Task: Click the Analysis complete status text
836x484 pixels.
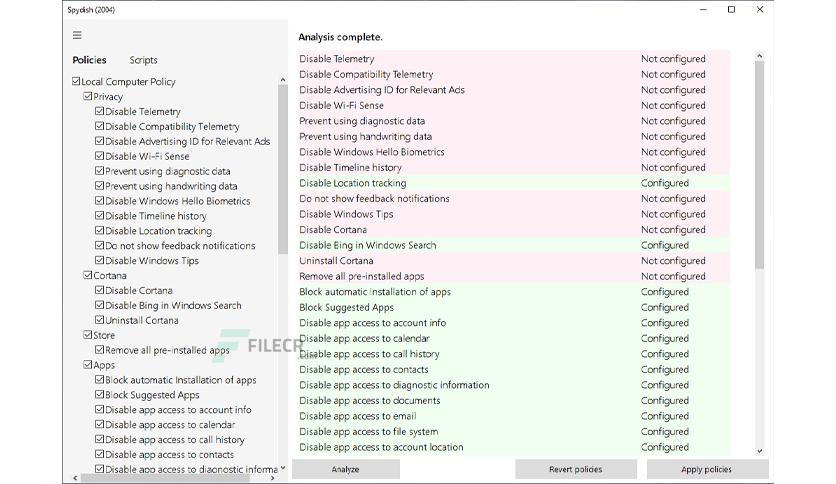Action: point(340,37)
